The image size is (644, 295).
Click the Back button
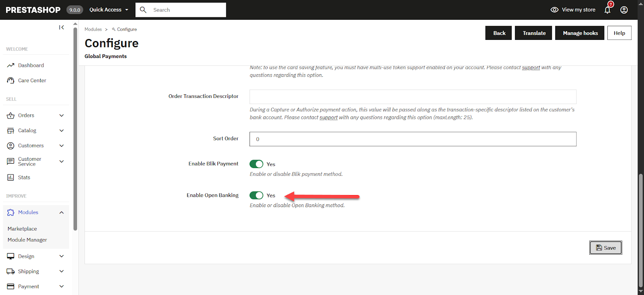coord(499,33)
